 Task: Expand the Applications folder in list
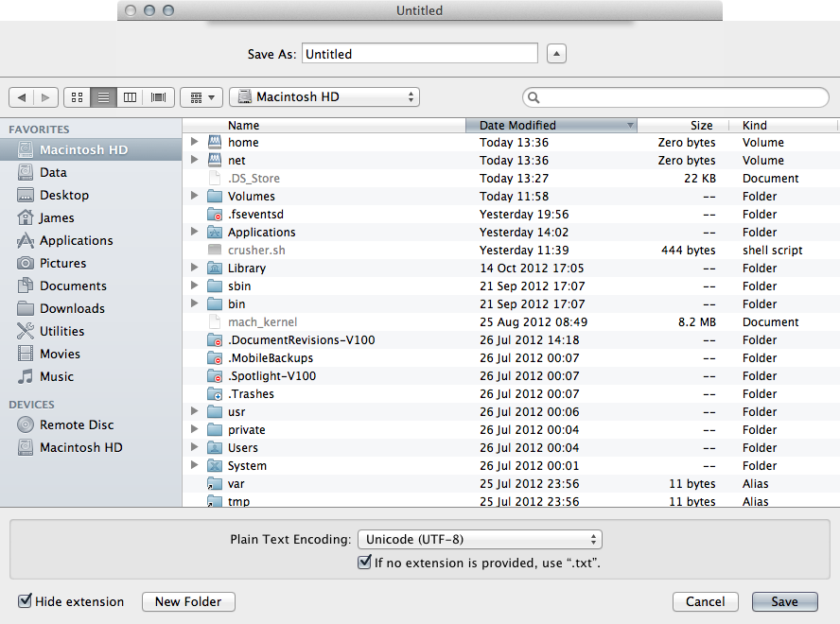click(x=195, y=232)
